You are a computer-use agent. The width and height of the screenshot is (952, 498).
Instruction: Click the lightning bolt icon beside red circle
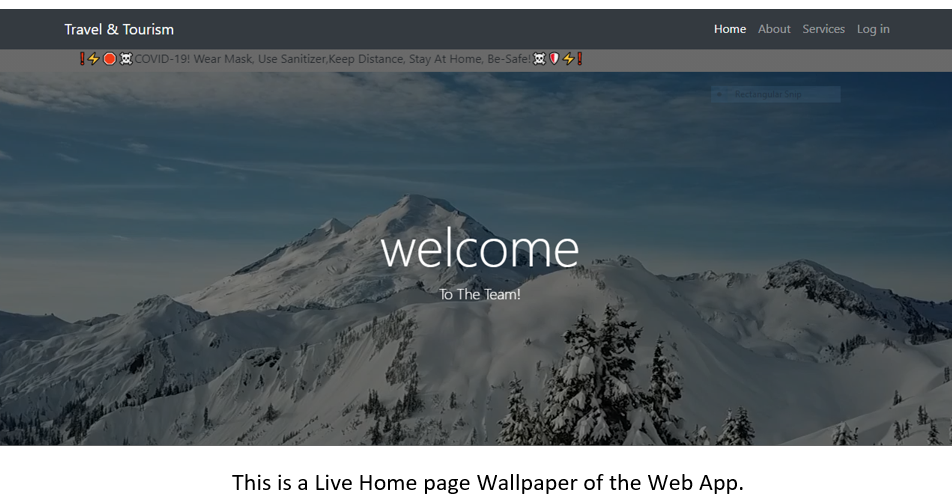[x=94, y=59]
